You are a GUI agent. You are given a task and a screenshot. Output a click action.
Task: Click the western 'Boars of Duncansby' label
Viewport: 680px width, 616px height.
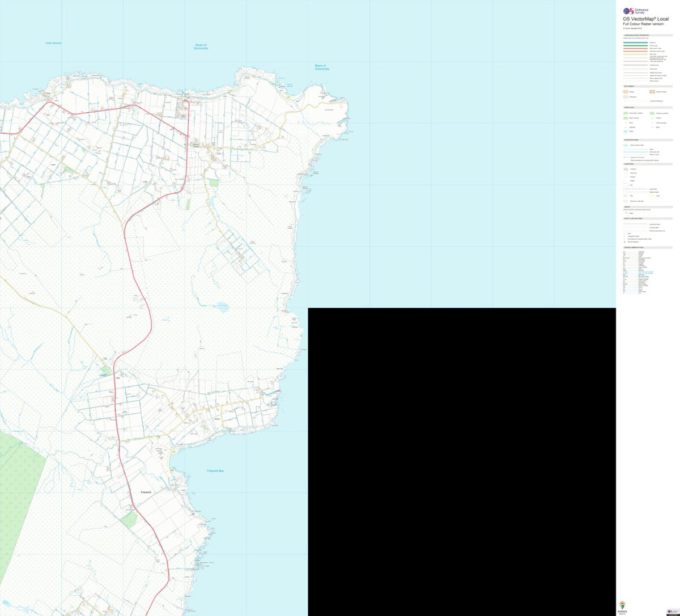tap(201, 47)
